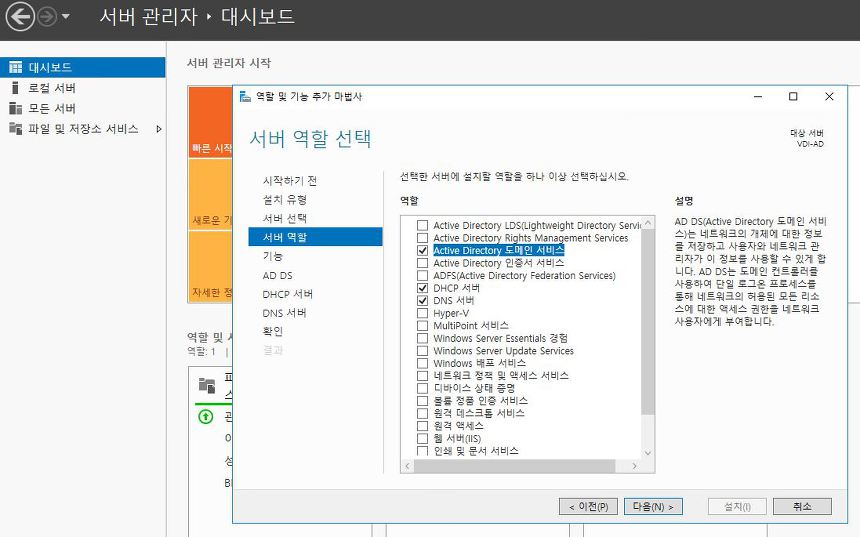Click the horizontal scroll left arrow of roles list

coord(408,466)
